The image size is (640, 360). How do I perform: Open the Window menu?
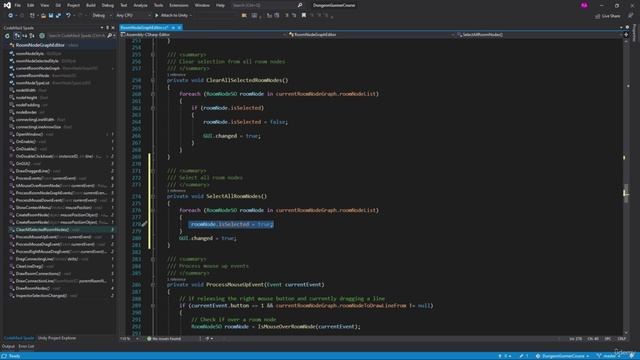coord(202,5)
